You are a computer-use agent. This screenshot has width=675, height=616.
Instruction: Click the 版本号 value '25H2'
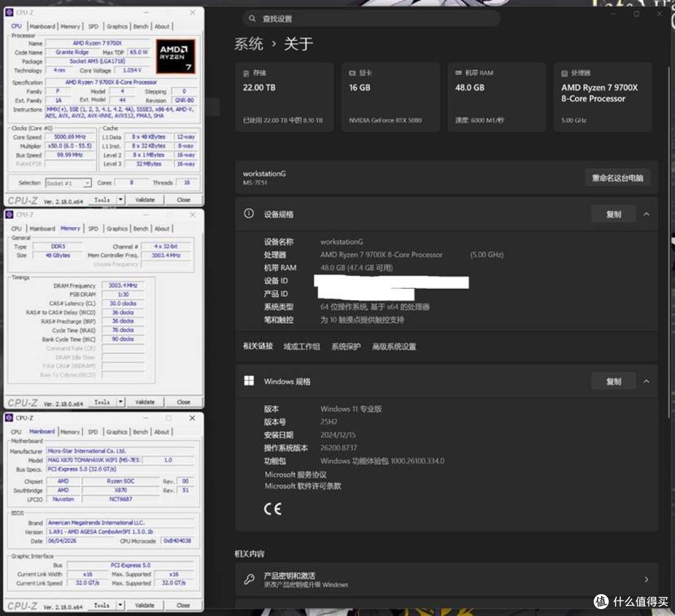point(329,422)
